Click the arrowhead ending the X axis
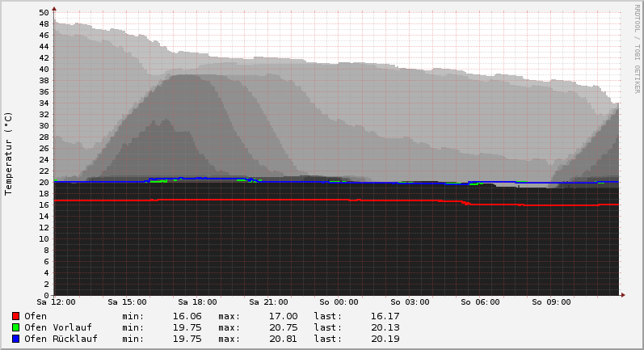The width and height of the screenshot is (644, 350). point(624,295)
